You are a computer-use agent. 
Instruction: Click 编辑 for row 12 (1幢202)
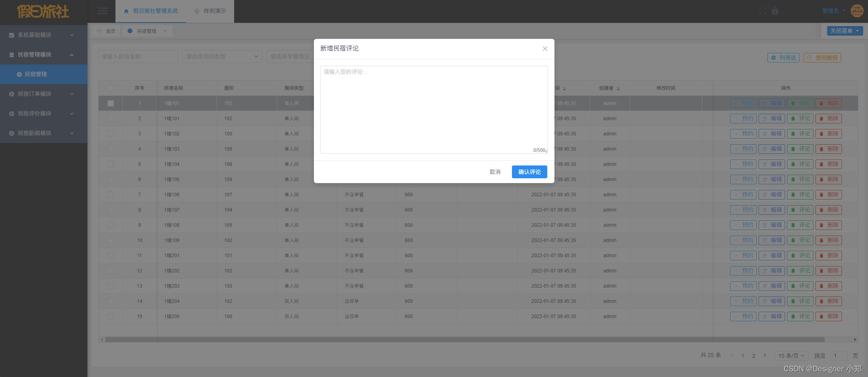[x=772, y=271]
